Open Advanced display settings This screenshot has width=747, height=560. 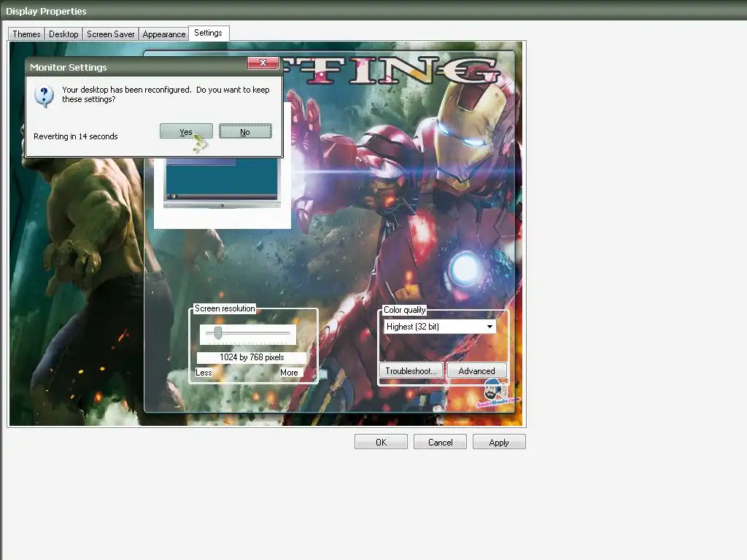coord(476,370)
